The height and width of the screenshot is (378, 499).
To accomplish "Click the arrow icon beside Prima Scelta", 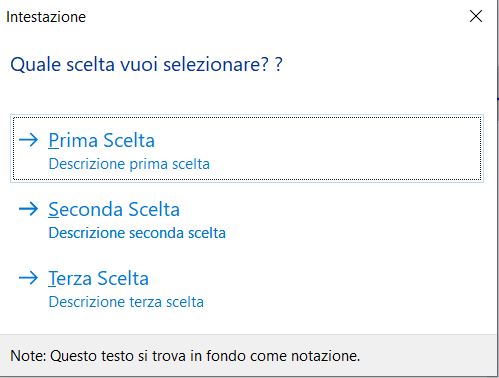I will pos(28,140).
